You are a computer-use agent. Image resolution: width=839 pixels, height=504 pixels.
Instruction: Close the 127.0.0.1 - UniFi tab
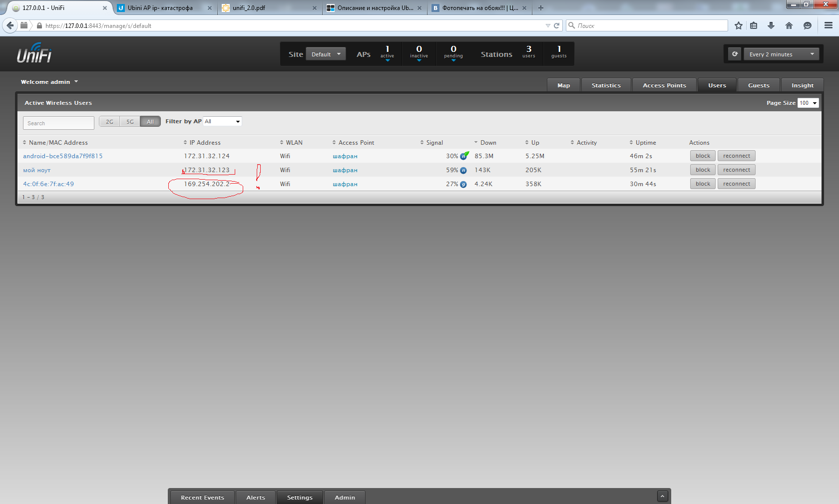coord(105,8)
